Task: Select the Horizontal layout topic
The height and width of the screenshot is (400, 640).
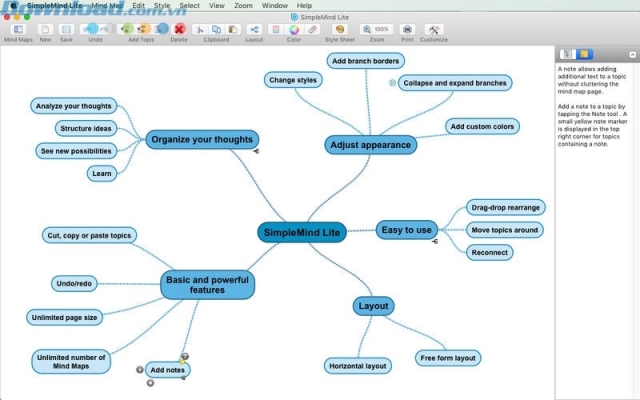Action: point(358,366)
